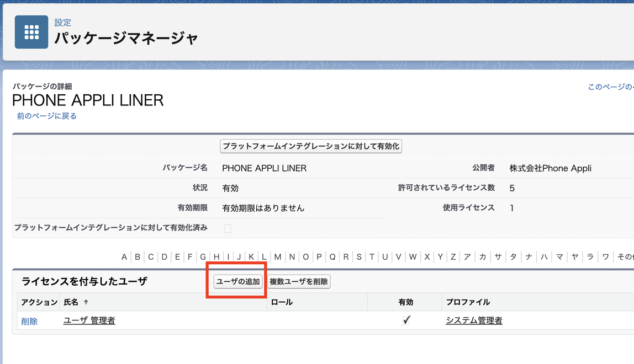
Task: Filter users by letter O
Action: [x=306, y=257]
